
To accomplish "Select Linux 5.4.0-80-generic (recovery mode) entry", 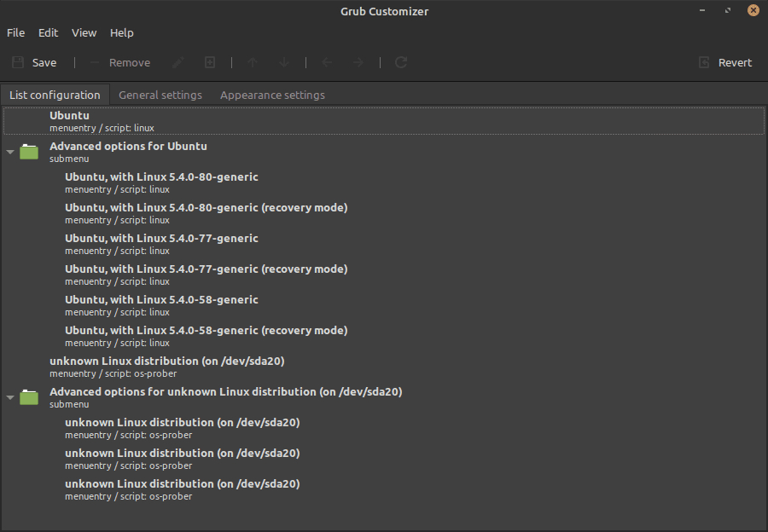I will pyautogui.click(x=384, y=213).
